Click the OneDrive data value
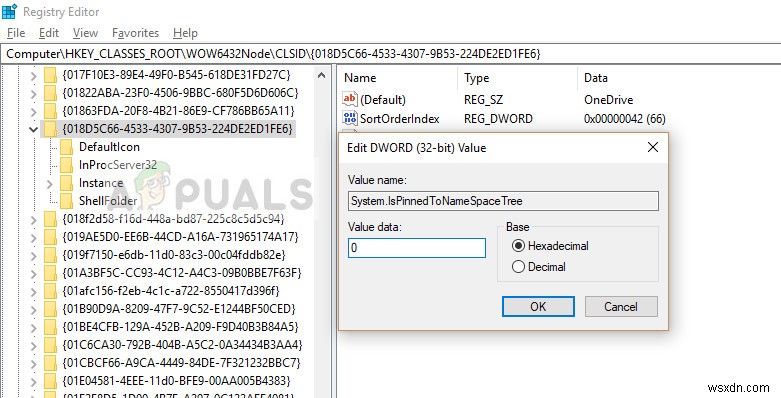The width and height of the screenshot is (781, 398). [608, 100]
